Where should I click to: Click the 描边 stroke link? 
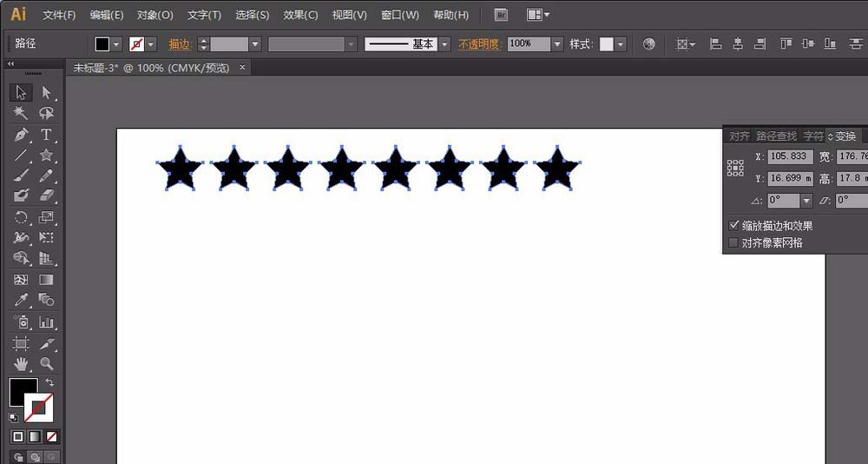tap(180, 44)
